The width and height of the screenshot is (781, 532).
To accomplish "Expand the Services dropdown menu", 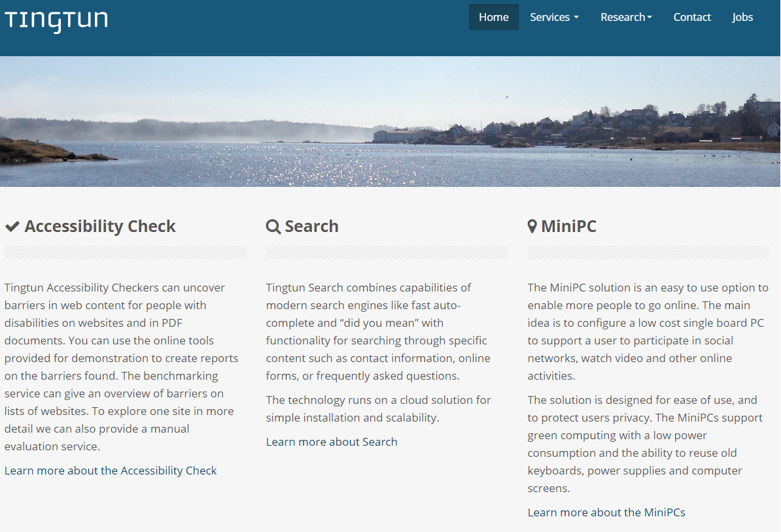I will (x=554, y=17).
